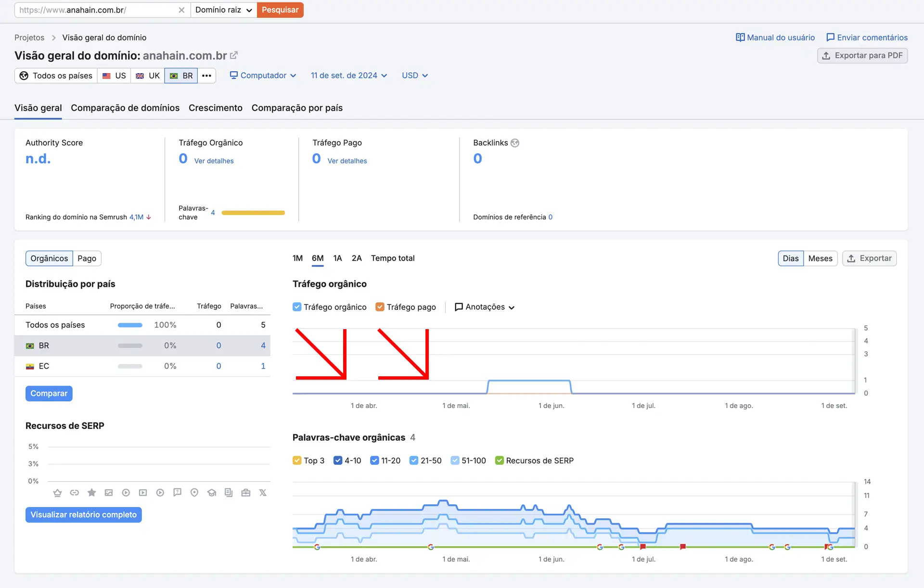The image size is (924, 588).
Task: Expand the Anotações dropdown
Action: (x=485, y=307)
